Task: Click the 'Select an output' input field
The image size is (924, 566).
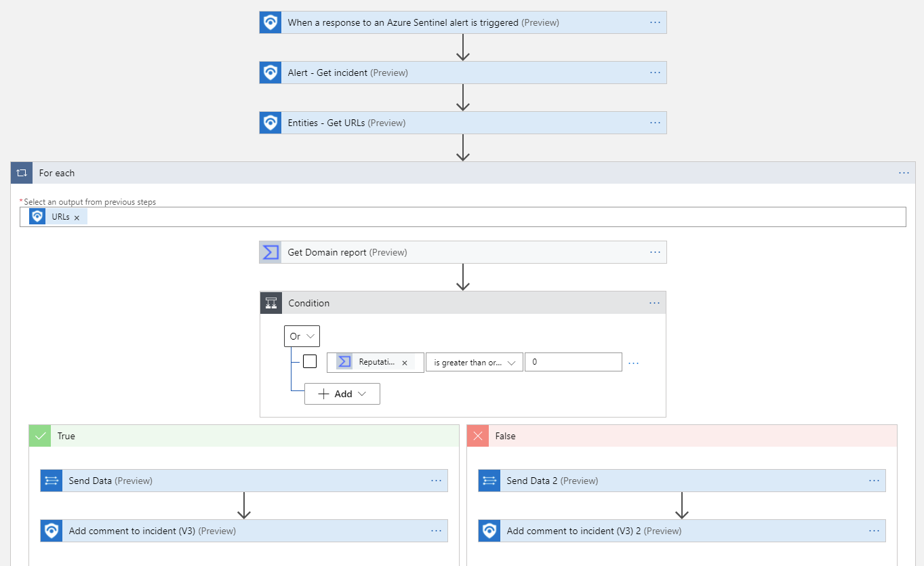Action: click(x=463, y=217)
